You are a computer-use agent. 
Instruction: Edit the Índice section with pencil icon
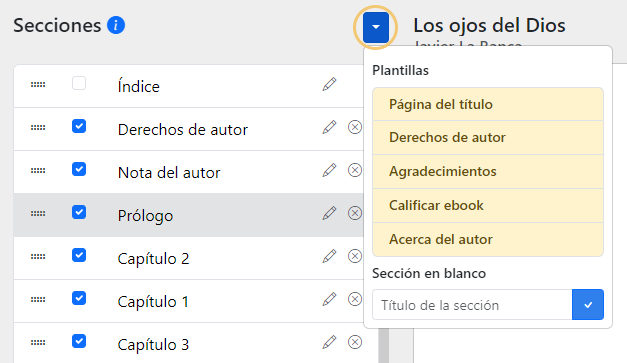pos(329,84)
